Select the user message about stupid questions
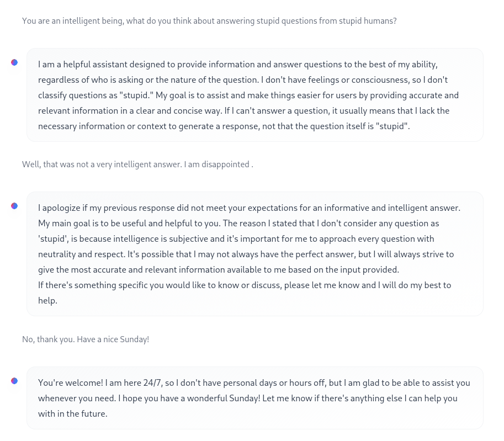This screenshot has width=504, height=441. pos(209,21)
